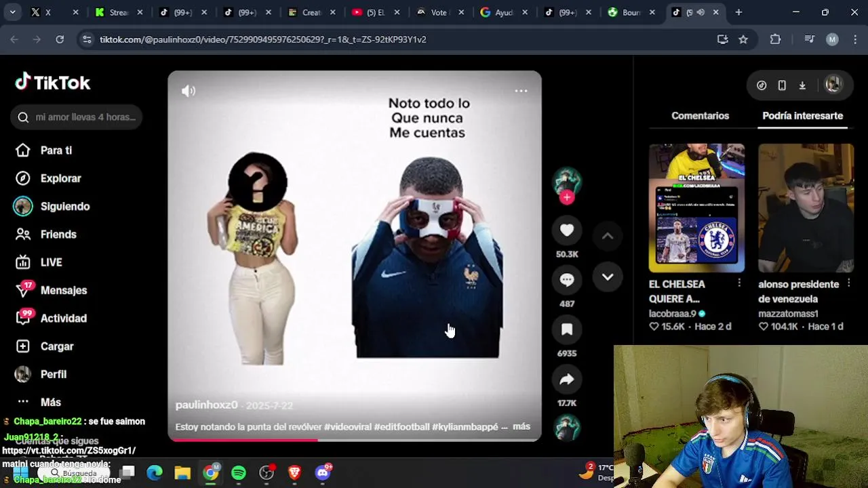
Task: Open options for alonso presidente video
Action: coord(848,284)
